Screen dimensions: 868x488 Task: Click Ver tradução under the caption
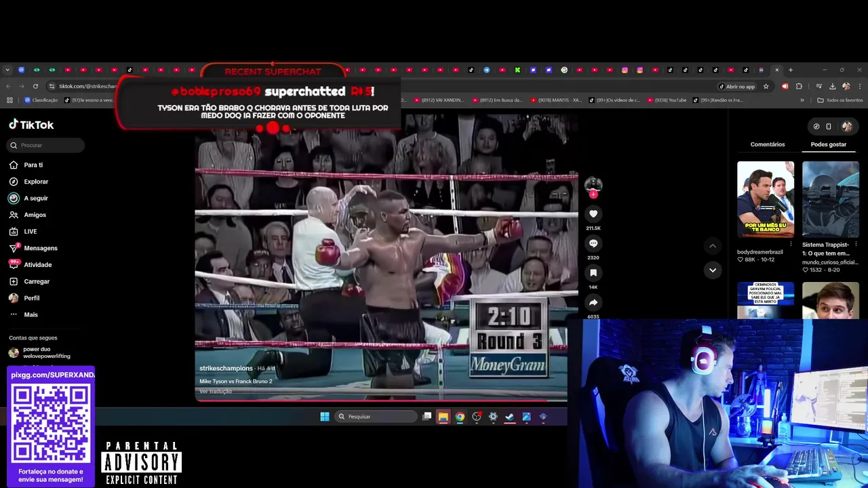click(216, 391)
